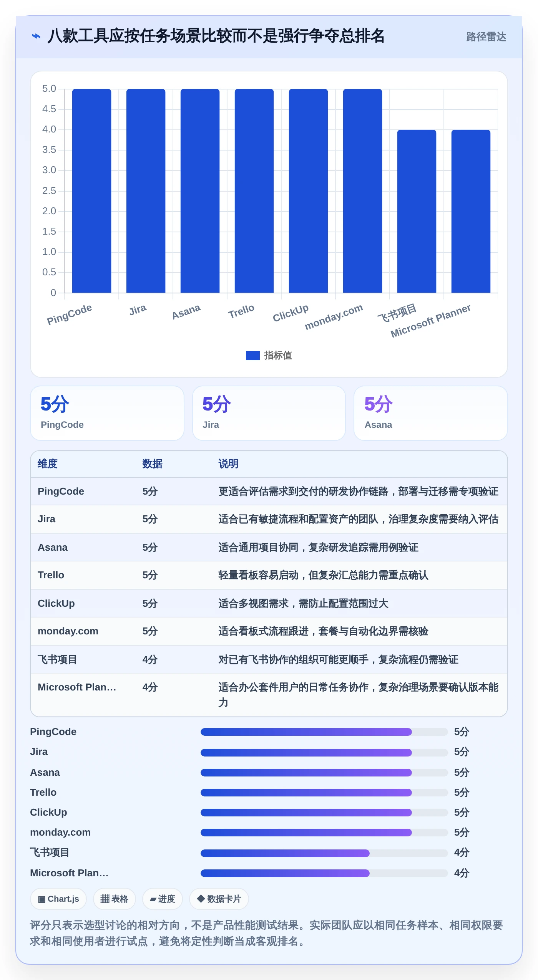Click the 数据 column header
This screenshot has width=538, height=980.
(x=152, y=464)
